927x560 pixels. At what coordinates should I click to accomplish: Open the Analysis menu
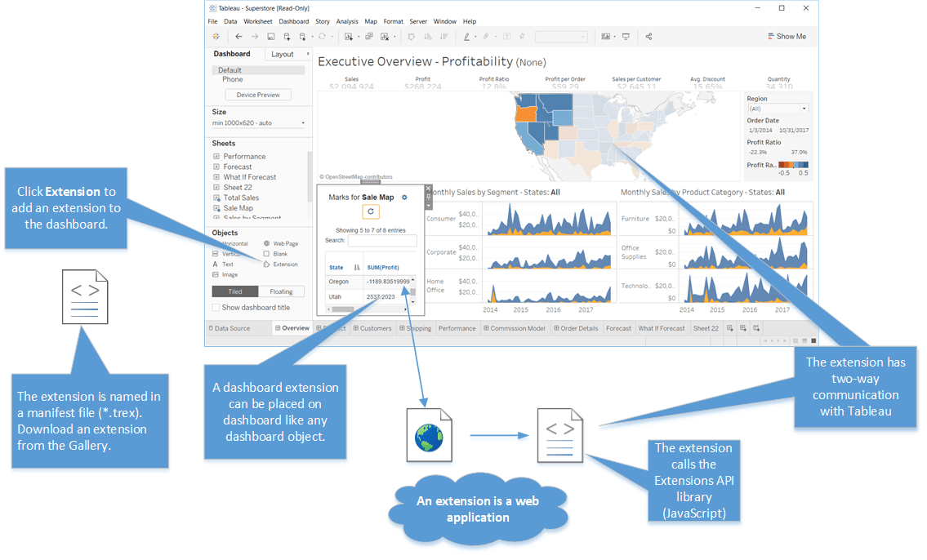tap(347, 21)
